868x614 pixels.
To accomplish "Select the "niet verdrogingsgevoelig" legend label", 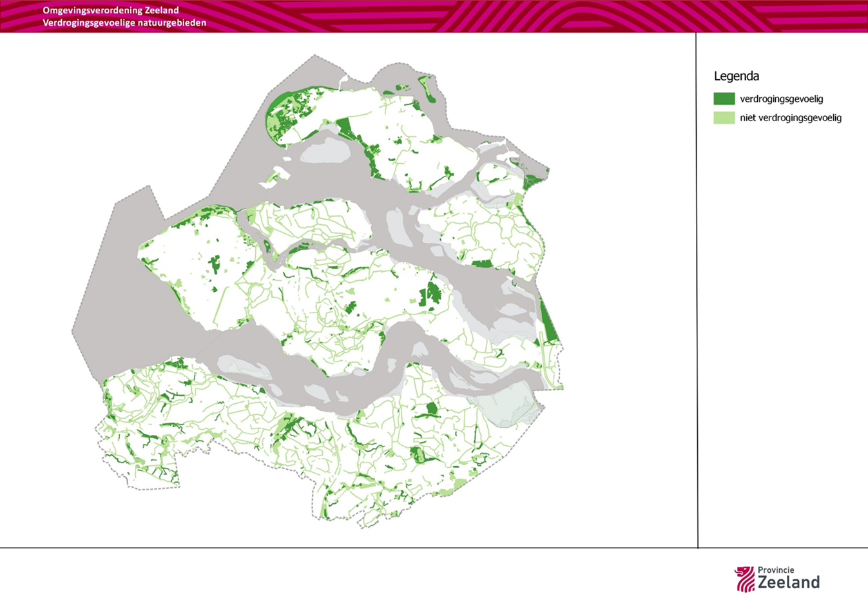I will (790, 118).
